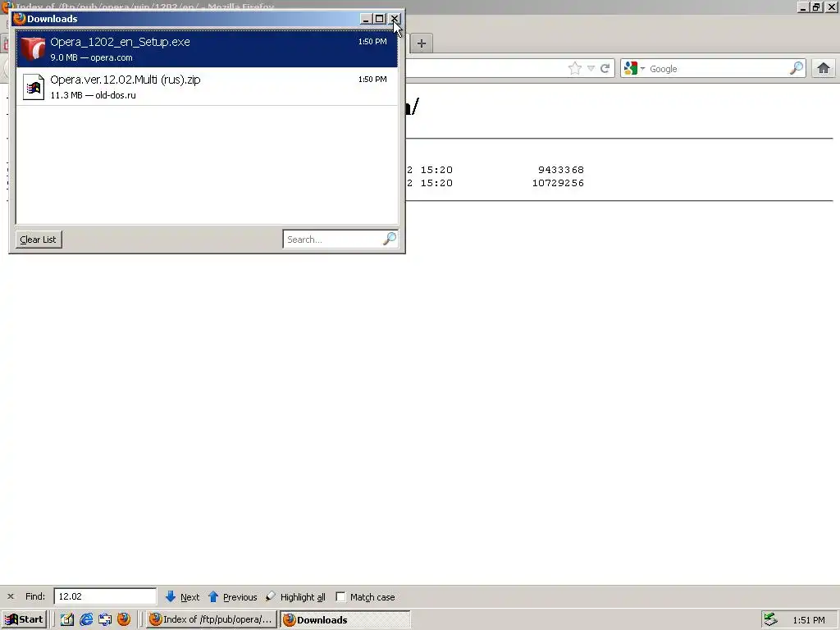The width and height of the screenshot is (840, 630).
Task: Click file size 10729256 in FTP listing
Action: click(x=558, y=183)
